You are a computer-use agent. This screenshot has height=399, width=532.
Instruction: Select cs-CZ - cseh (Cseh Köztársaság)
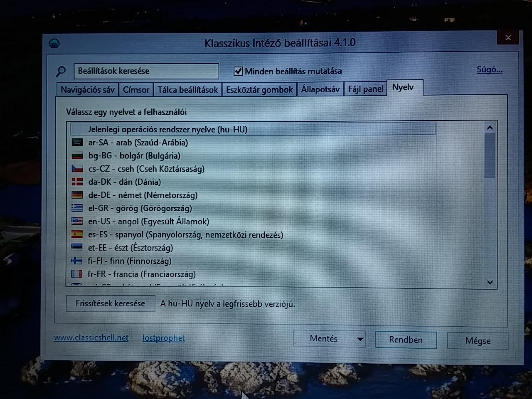(x=253, y=169)
